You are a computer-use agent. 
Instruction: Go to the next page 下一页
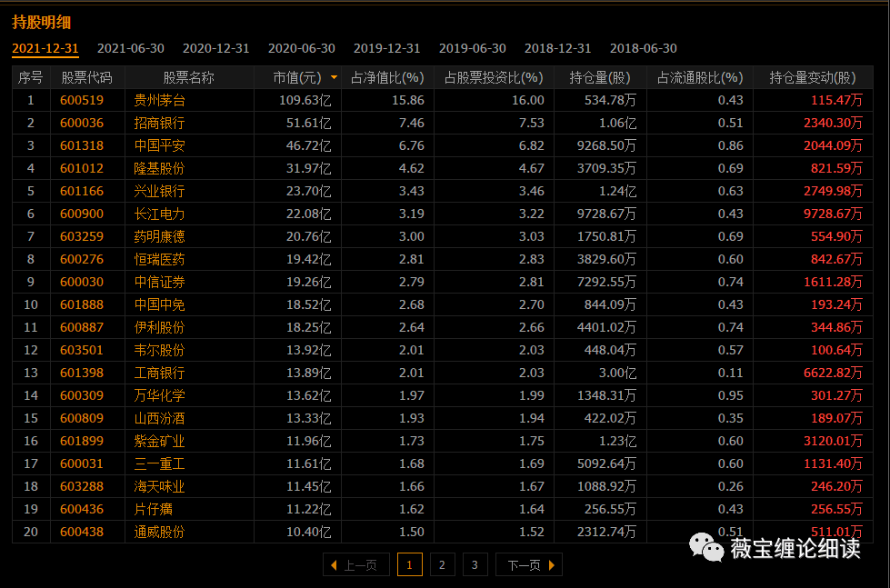coord(529,564)
